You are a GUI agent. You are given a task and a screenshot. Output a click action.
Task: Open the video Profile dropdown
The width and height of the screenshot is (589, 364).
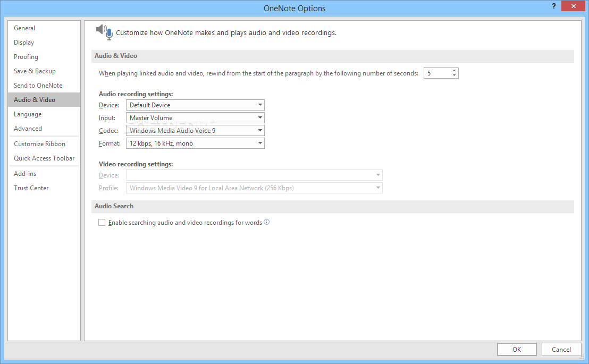click(x=254, y=188)
